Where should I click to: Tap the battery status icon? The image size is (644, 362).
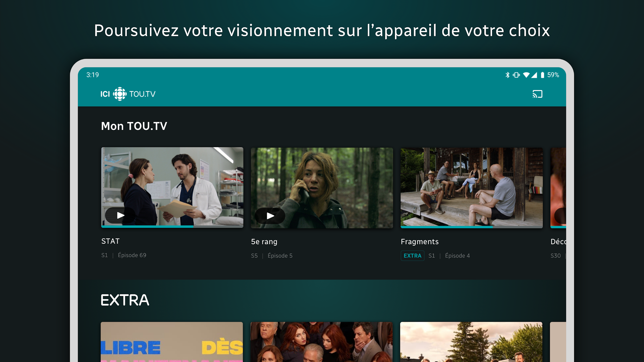543,75
